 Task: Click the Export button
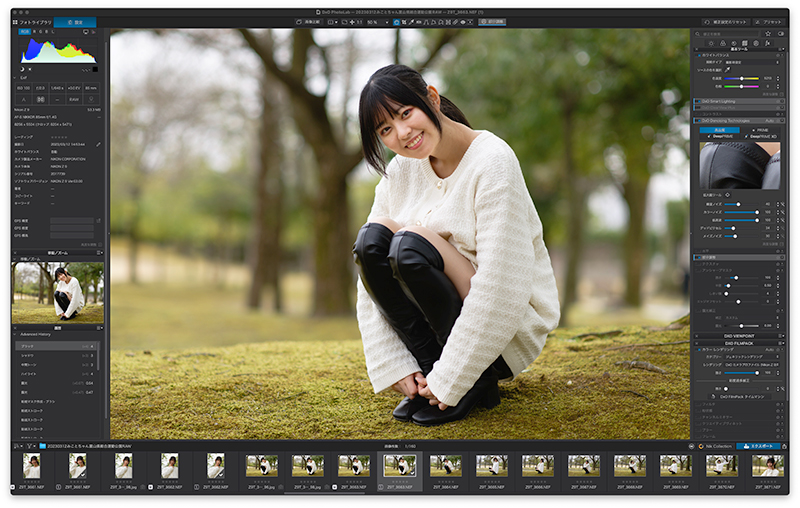point(758,446)
